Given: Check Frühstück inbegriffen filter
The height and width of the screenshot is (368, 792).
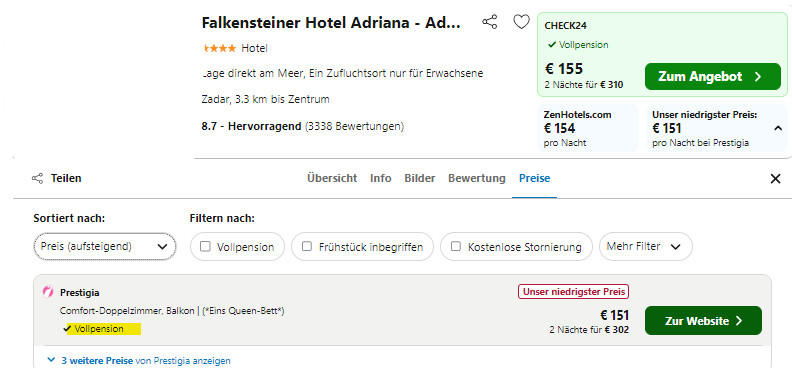Looking at the screenshot, I should coord(307,247).
